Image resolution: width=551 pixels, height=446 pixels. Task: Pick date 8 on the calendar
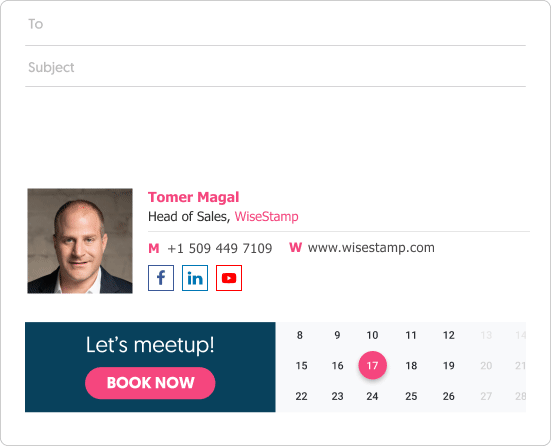[300, 335]
